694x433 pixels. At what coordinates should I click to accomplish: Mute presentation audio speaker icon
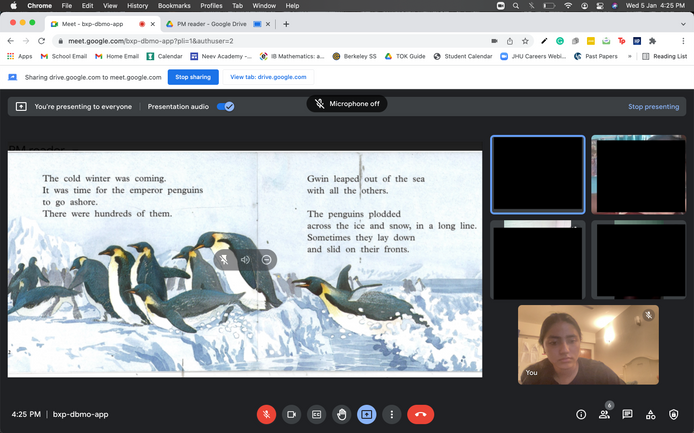pos(245,260)
